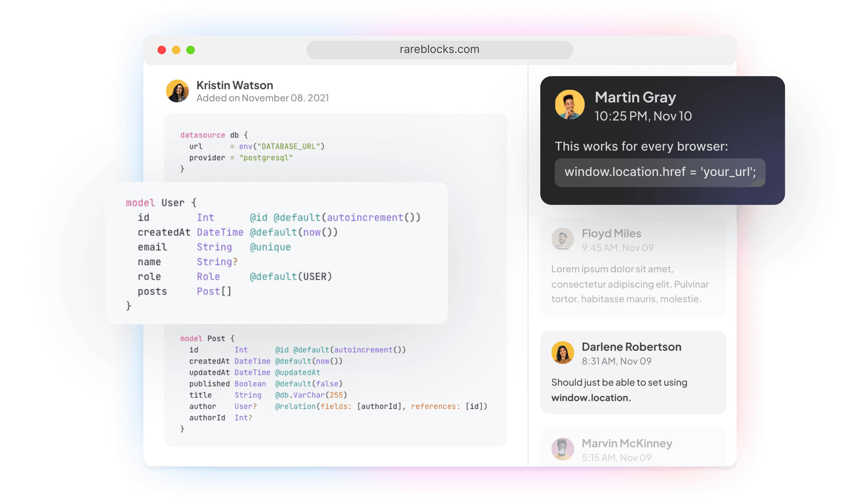Viewport: 868px width, 504px height.
Task: Click bold 'window.location.' in Darlene's comment
Action: tap(591, 398)
